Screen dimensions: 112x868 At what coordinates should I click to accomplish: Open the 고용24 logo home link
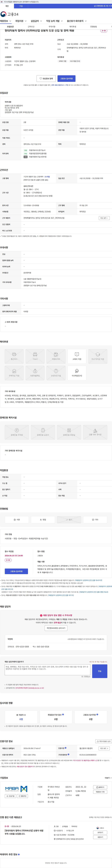pyautogui.click(x=9, y=14)
